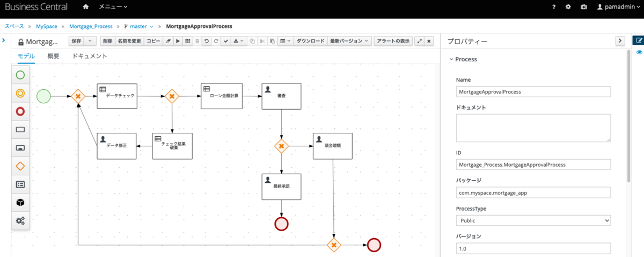
Task: Maximize the editor with expand icon
Action: 420,41
